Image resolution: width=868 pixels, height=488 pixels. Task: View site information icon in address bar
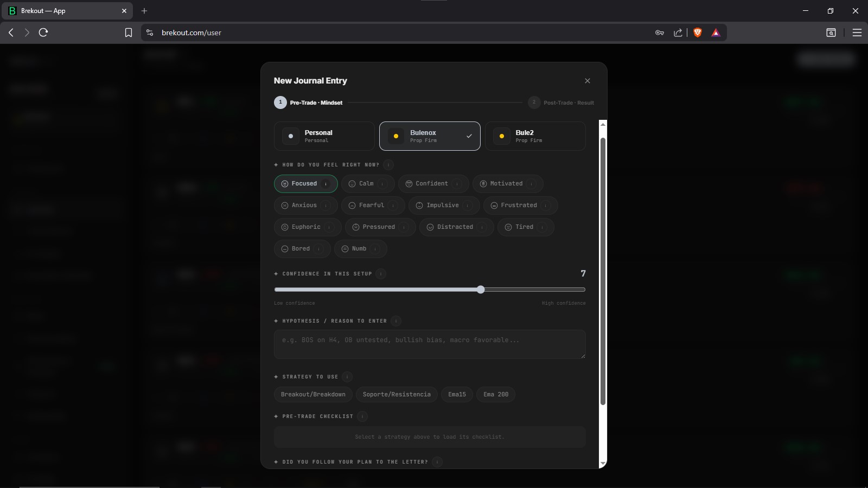tap(150, 33)
